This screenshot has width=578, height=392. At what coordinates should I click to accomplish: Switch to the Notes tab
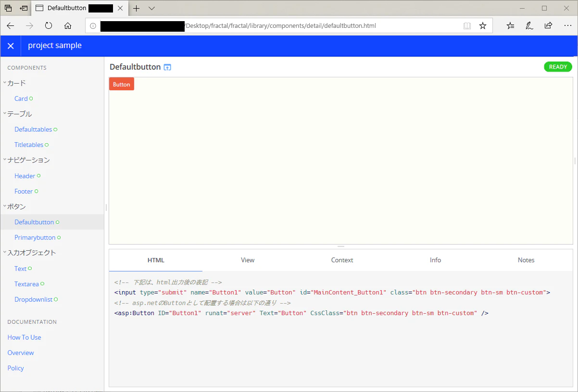[526, 260]
